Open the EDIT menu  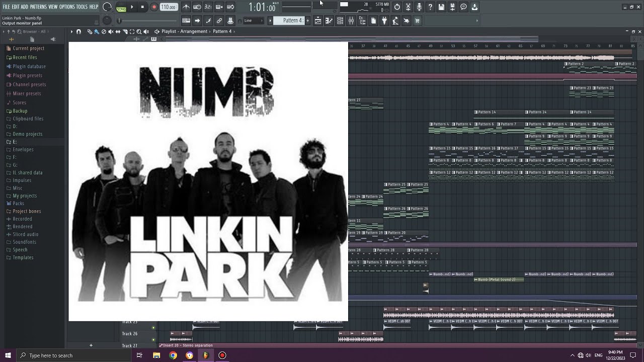click(x=16, y=7)
